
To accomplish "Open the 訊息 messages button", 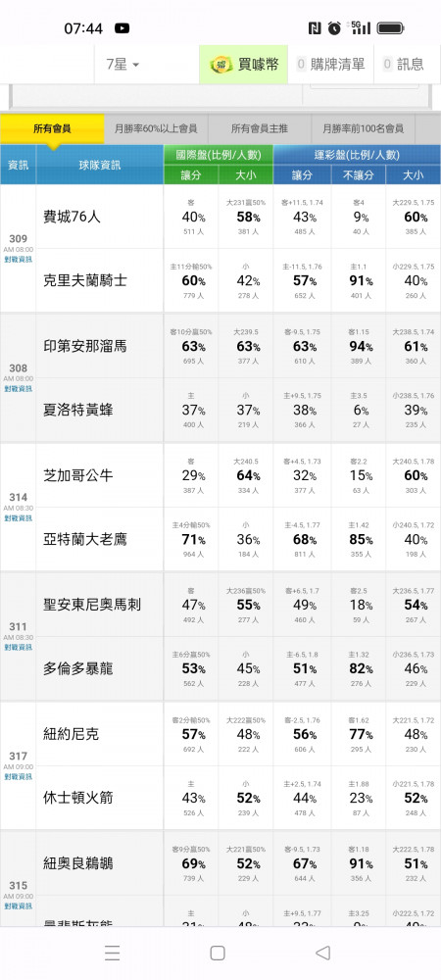I will click(x=404, y=65).
